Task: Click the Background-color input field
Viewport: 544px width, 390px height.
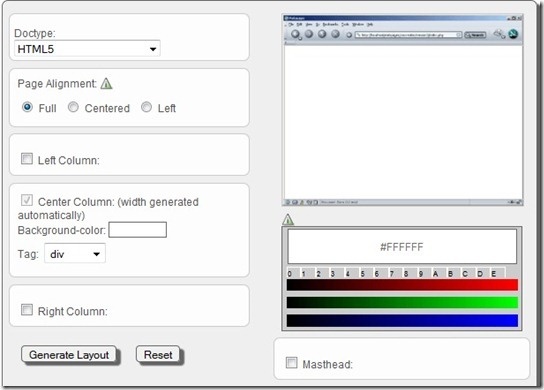Action: [138, 230]
